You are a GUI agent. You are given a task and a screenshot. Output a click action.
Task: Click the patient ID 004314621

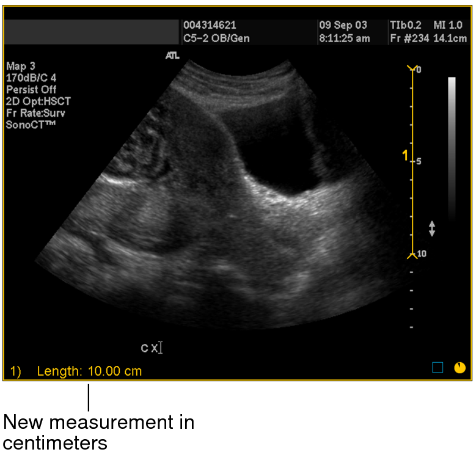(210, 26)
